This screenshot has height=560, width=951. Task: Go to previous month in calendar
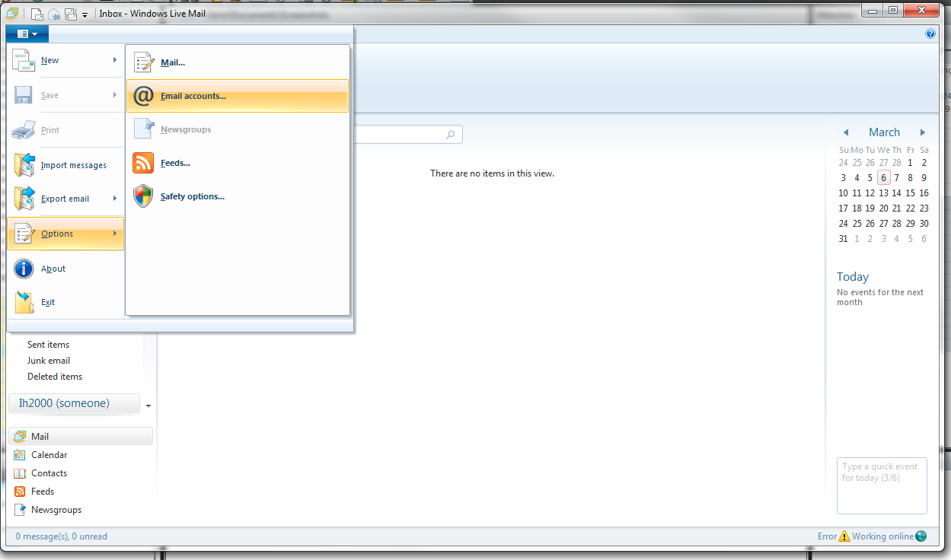(x=845, y=132)
